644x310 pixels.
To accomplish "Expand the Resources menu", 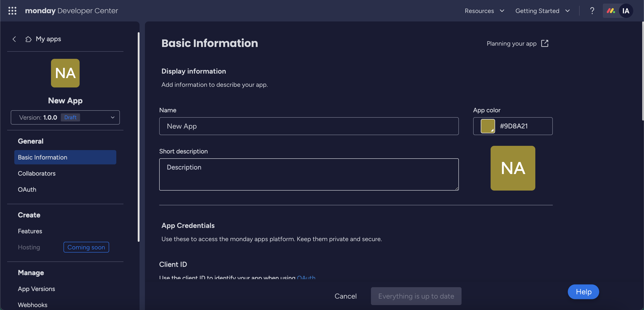I will click(x=484, y=11).
